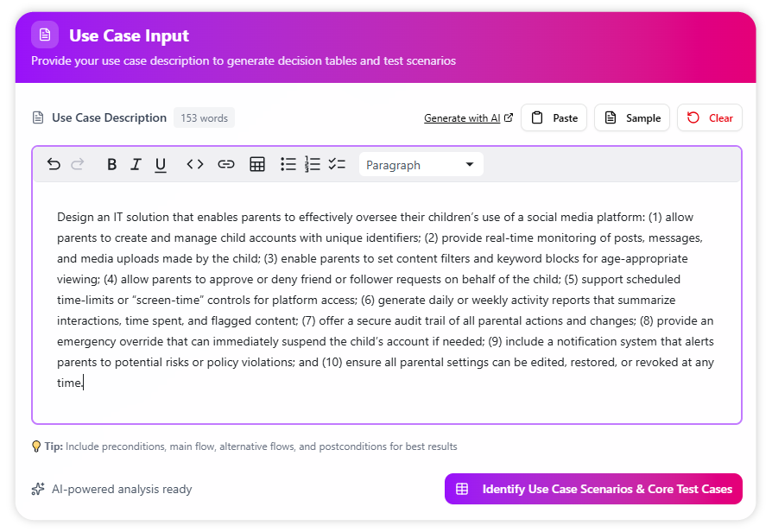
Task: Toggle italic formatting
Action: coord(136,165)
